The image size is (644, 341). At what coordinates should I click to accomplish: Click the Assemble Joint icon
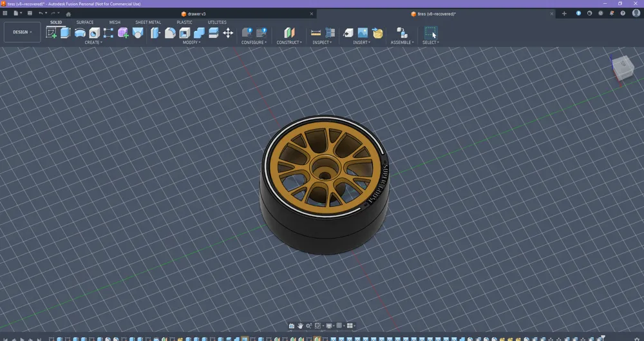(402, 33)
